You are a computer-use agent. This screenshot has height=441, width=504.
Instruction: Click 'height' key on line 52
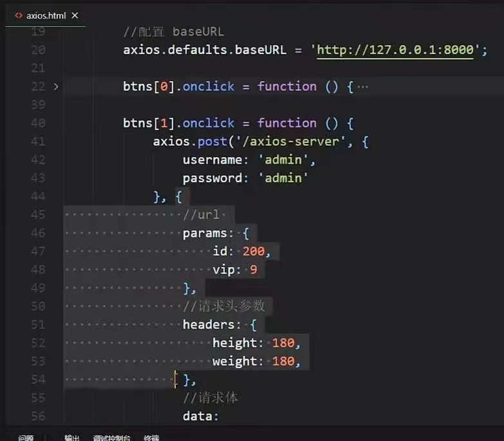tap(235, 343)
